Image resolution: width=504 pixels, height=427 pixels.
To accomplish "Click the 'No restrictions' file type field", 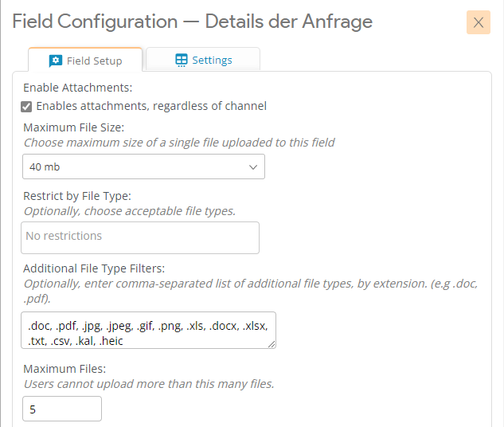I will (139, 237).
